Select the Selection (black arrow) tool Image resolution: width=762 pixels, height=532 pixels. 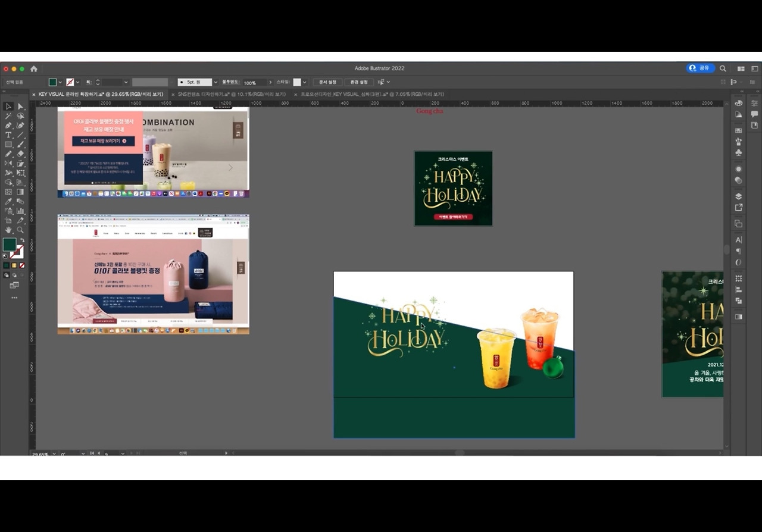point(8,107)
